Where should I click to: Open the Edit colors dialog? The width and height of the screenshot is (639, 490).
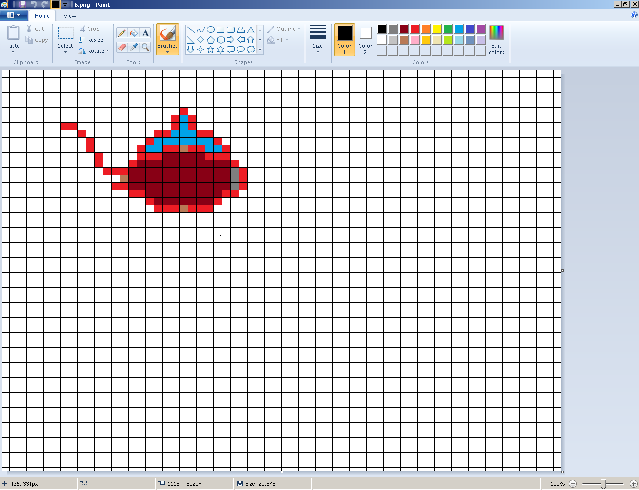pyautogui.click(x=496, y=40)
